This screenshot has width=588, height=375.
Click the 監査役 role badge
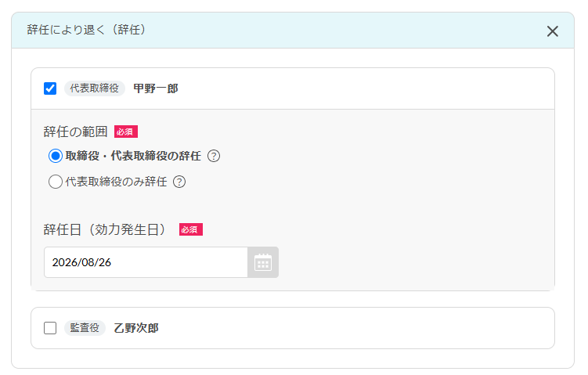coord(85,328)
